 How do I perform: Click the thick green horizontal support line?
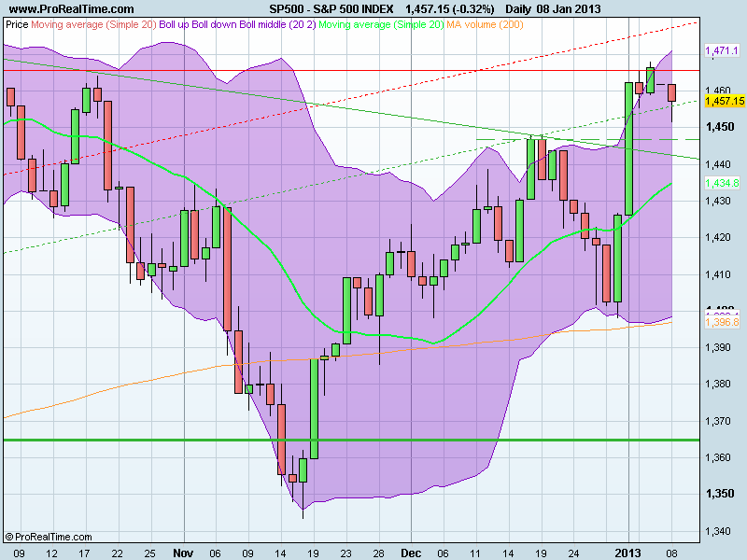(352, 440)
